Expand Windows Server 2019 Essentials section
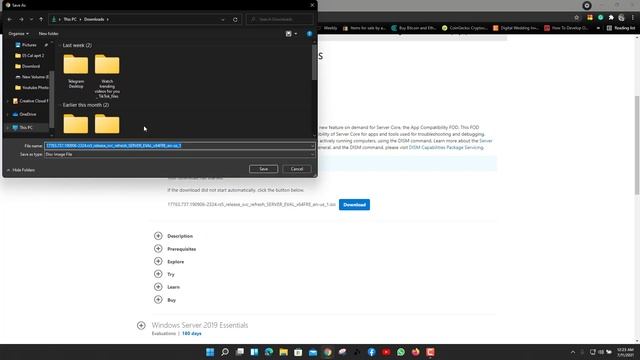This screenshot has height=360, width=640. pyautogui.click(x=141, y=325)
